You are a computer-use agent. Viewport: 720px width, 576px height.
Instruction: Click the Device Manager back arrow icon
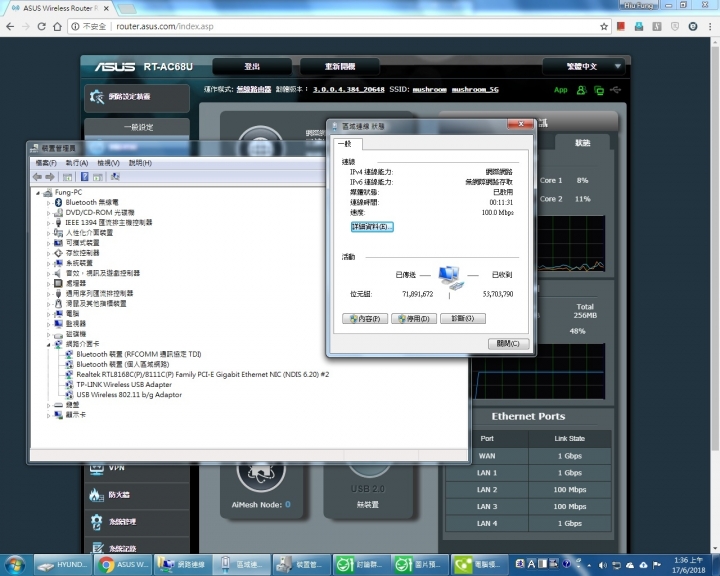(38, 176)
